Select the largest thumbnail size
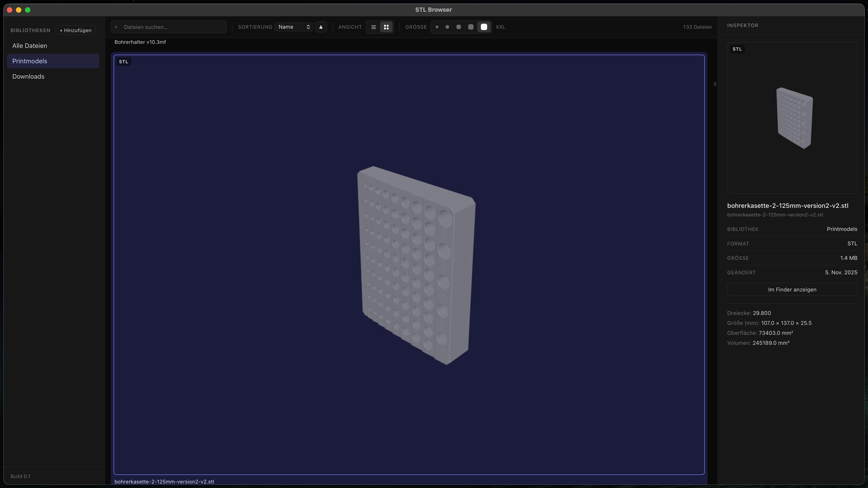Screen dimensions: 868x488 484,27
